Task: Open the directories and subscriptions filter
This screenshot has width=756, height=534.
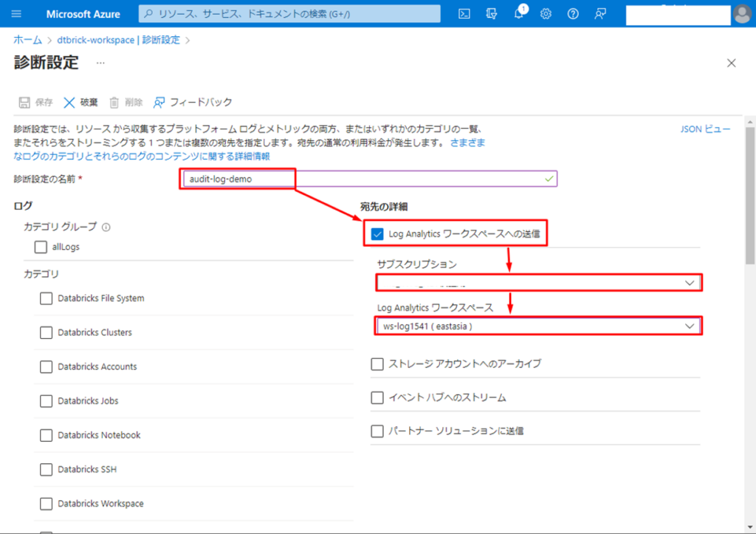Action: coord(492,14)
